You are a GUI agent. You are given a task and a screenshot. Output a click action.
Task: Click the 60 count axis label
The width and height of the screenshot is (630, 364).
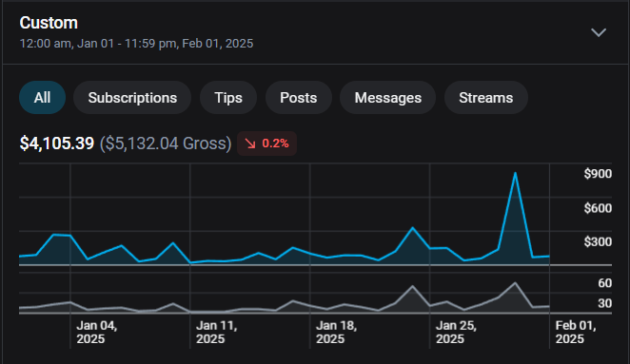(x=604, y=283)
